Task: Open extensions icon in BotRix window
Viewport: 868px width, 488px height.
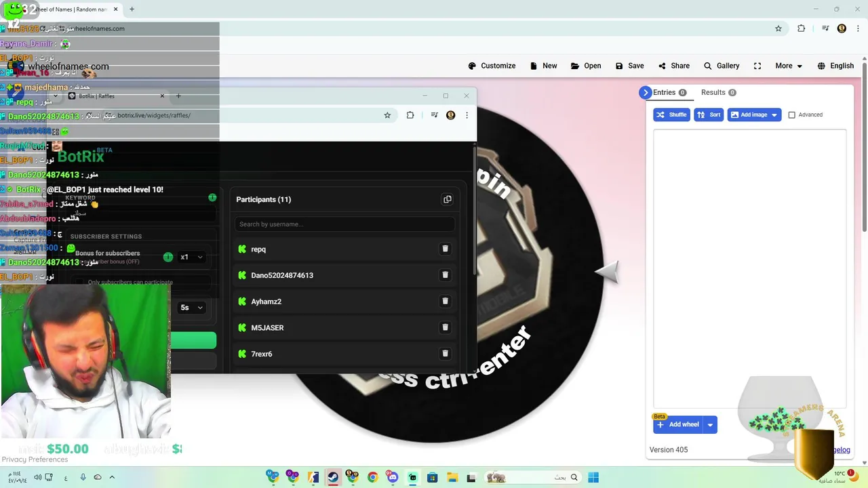Action: click(410, 115)
